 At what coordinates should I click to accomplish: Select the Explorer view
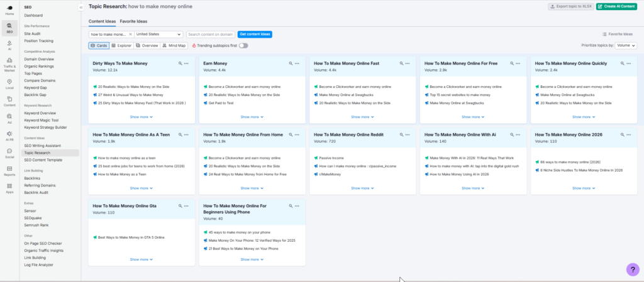[121, 45]
